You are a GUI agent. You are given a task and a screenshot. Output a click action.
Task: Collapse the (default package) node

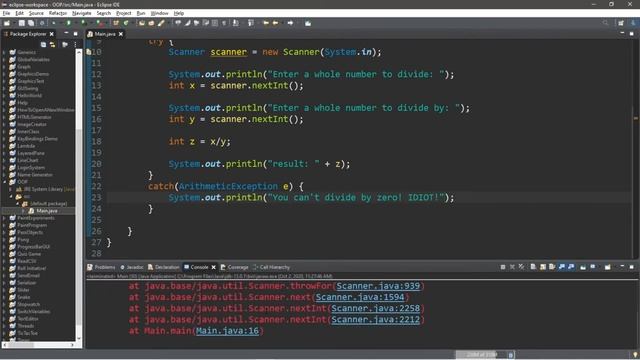pos(18,204)
